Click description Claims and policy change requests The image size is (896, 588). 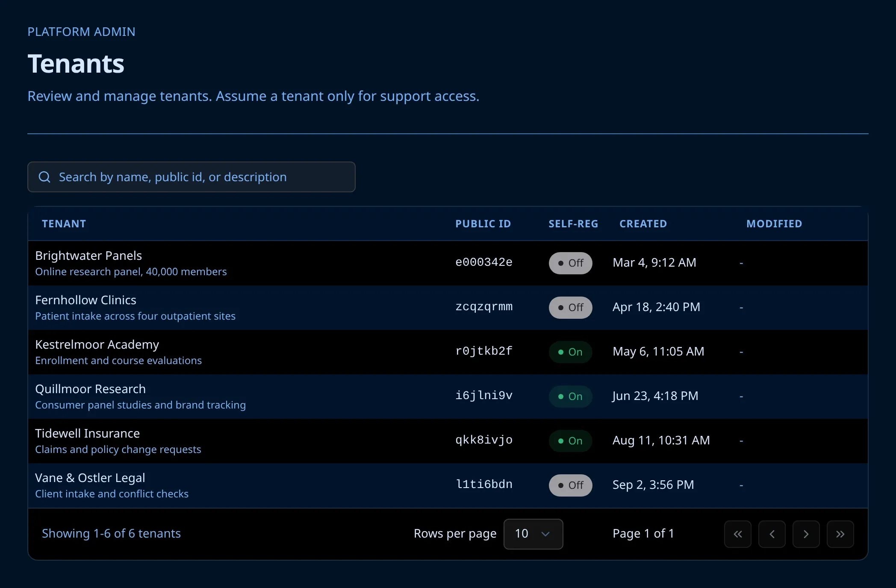pyautogui.click(x=118, y=450)
